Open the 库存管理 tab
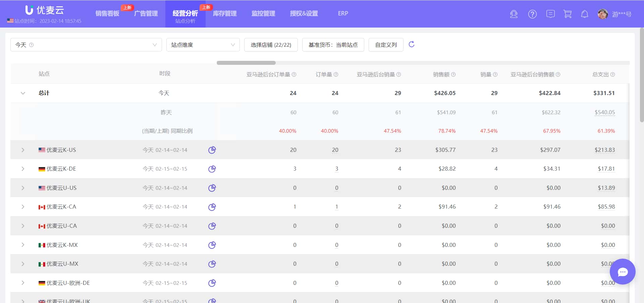This screenshot has height=303, width=644. pos(225,13)
